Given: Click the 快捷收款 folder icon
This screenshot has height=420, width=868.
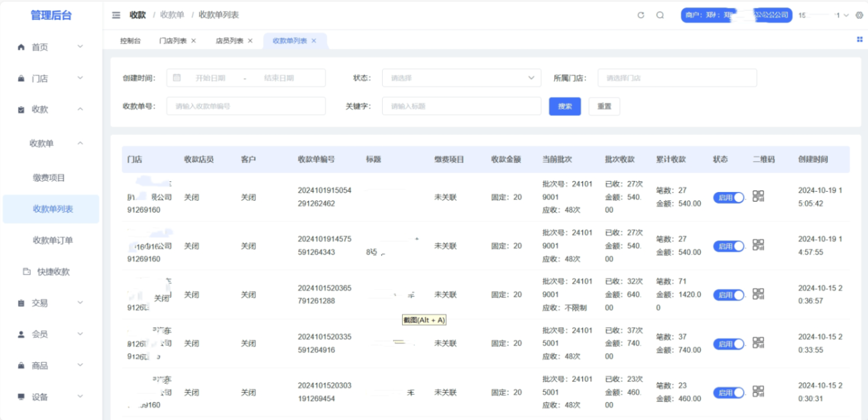Looking at the screenshot, I should pos(26,272).
